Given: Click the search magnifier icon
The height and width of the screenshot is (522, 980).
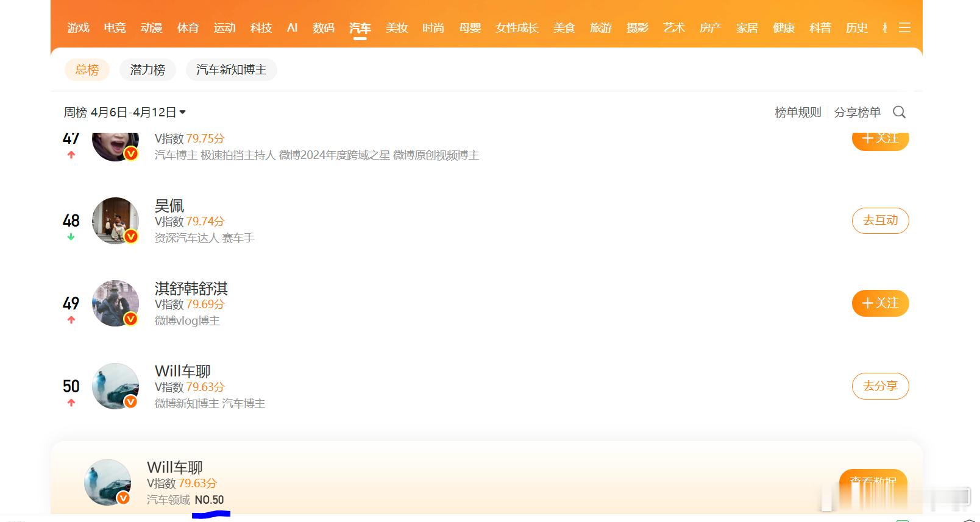Looking at the screenshot, I should tap(899, 112).
